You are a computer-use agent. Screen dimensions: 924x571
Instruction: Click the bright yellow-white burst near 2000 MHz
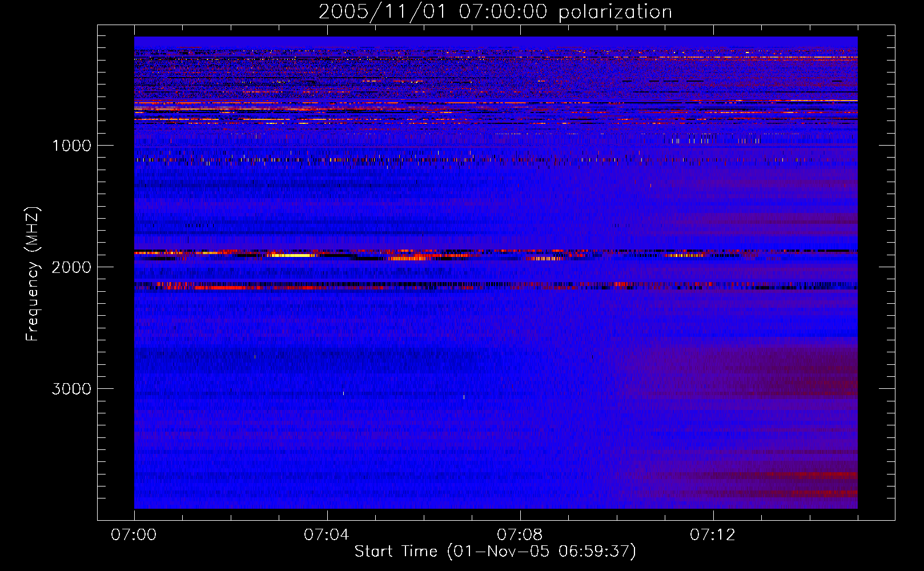(292, 255)
